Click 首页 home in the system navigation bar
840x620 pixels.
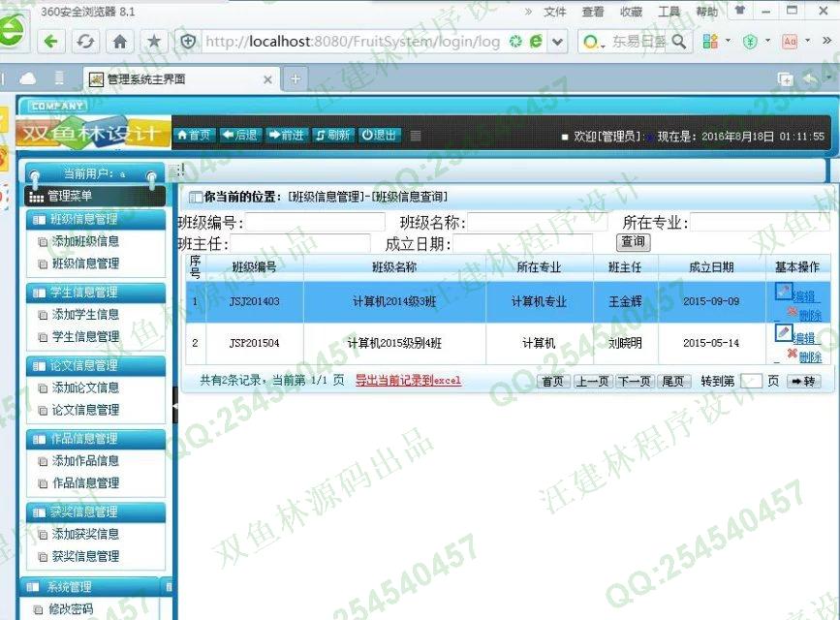tap(194, 136)
